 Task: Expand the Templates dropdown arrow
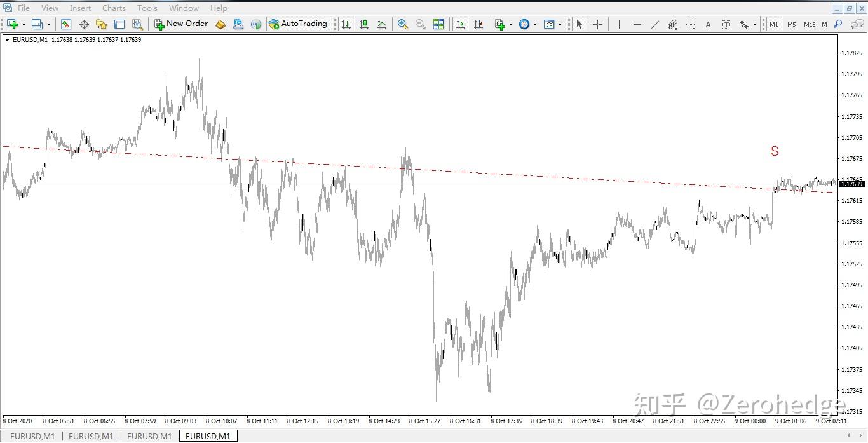coord(560,25)
